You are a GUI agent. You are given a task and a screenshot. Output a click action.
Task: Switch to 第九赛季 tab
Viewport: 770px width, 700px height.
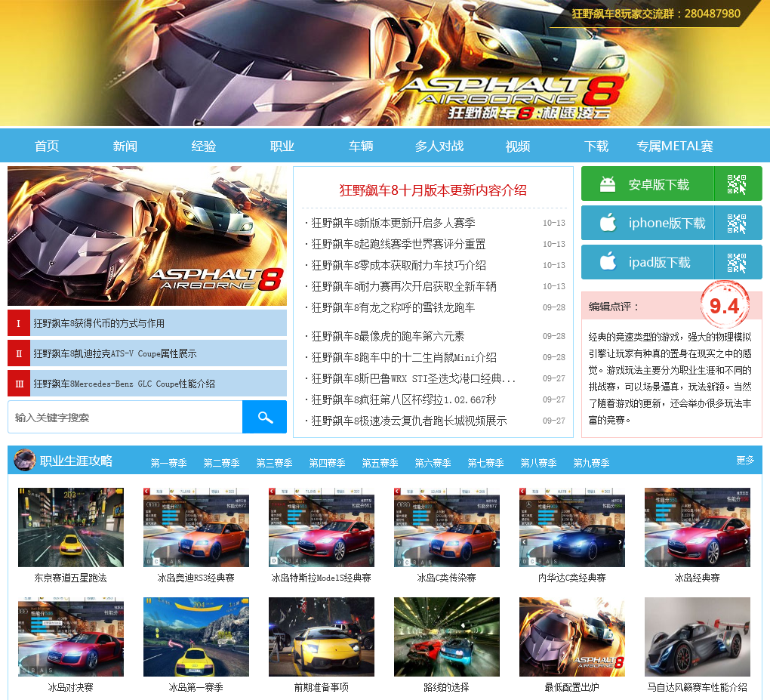[592, 463]
